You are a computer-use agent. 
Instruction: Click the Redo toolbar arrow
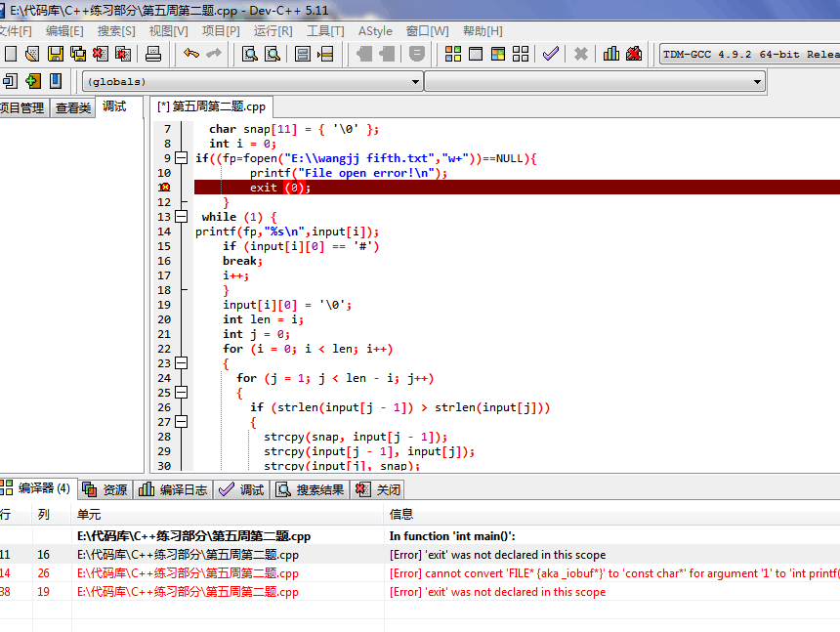click(214, 54)
